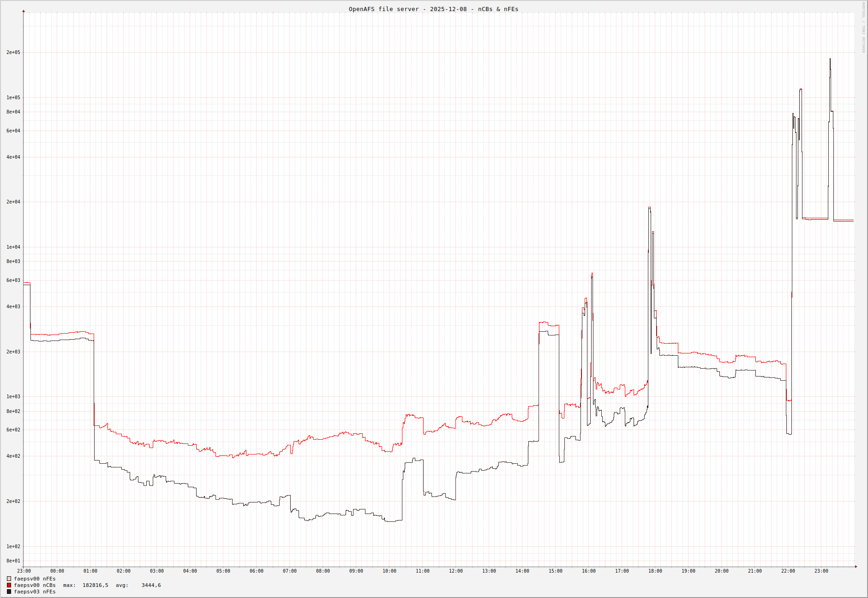Click the RRDTOOL watermark on right edge
868x598 pixels.
[863, 28]
